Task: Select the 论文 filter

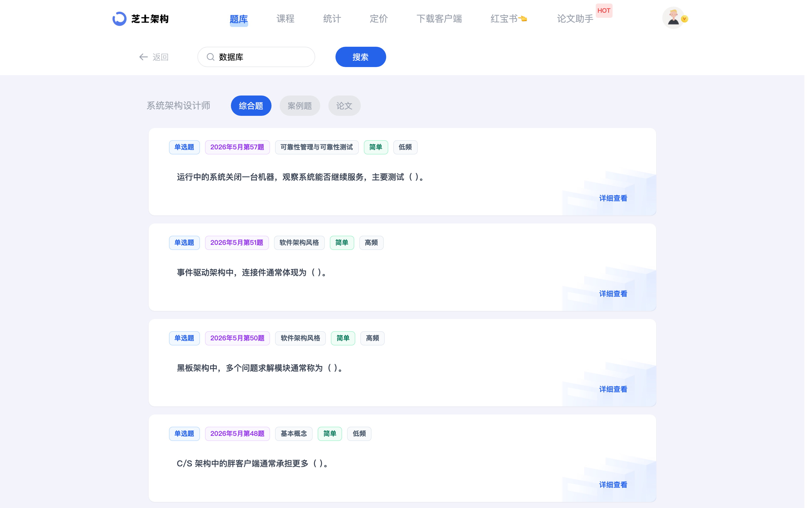Action: [344, 106]
